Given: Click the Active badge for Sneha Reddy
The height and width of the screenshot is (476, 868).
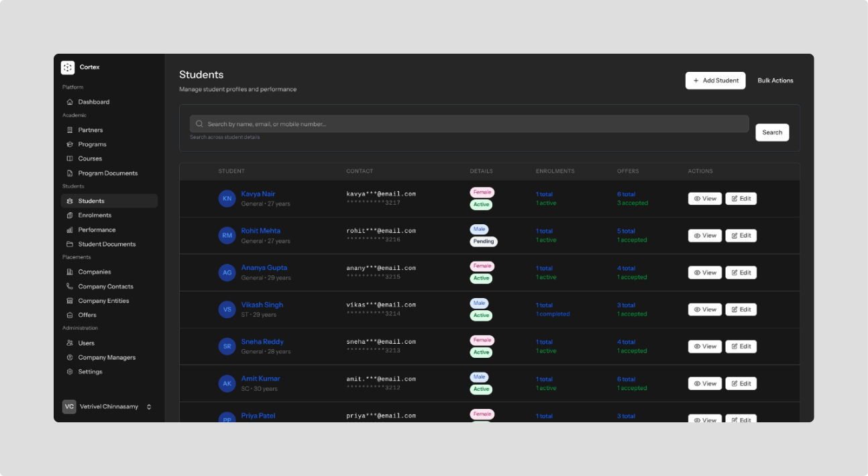Looking at the screenshot, I should [x=481, y=352].
